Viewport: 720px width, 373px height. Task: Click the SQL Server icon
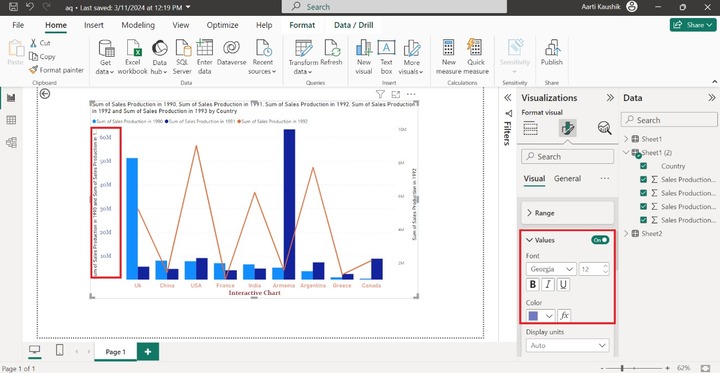pyautogui.click(x=182, y=57)
